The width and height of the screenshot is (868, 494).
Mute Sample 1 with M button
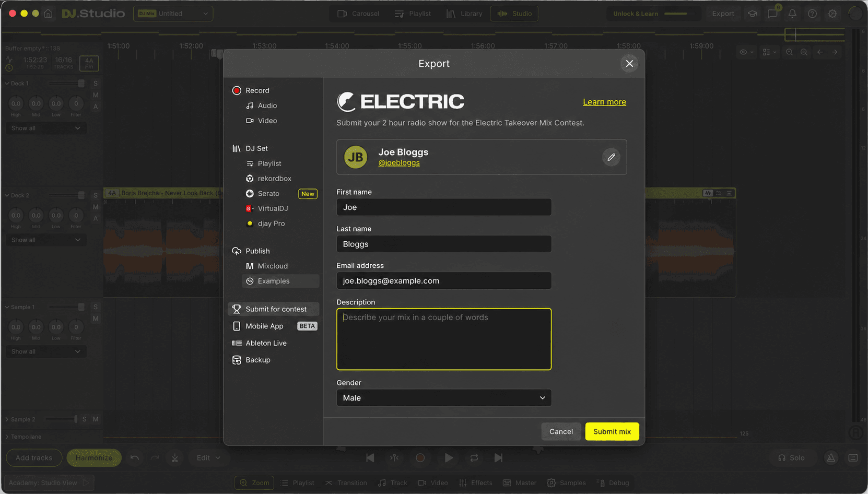[96, 319]
